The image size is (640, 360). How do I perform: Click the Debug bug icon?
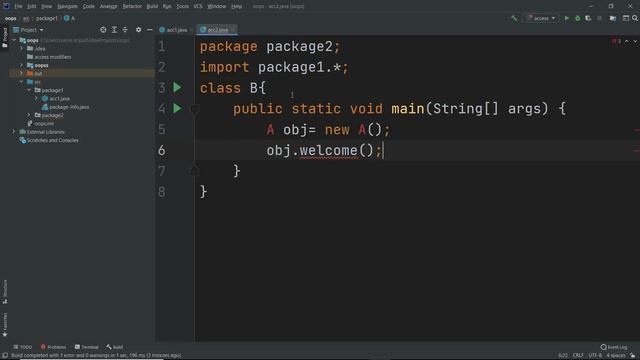[578, 18]
